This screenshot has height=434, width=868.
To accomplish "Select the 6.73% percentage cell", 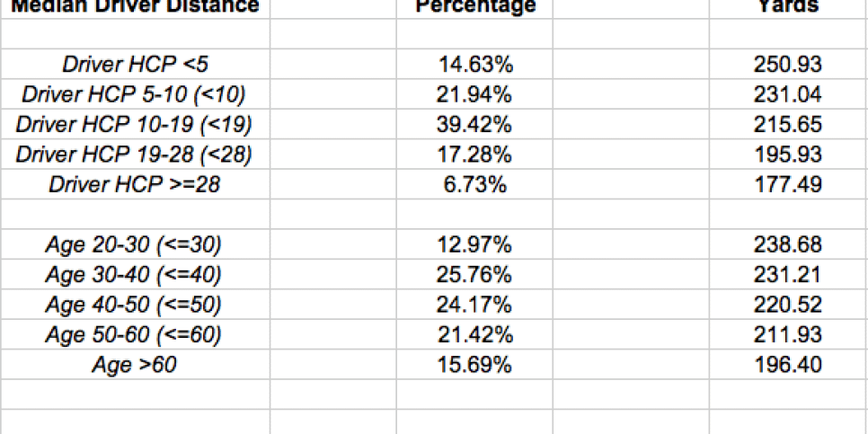I will (474, 184).
